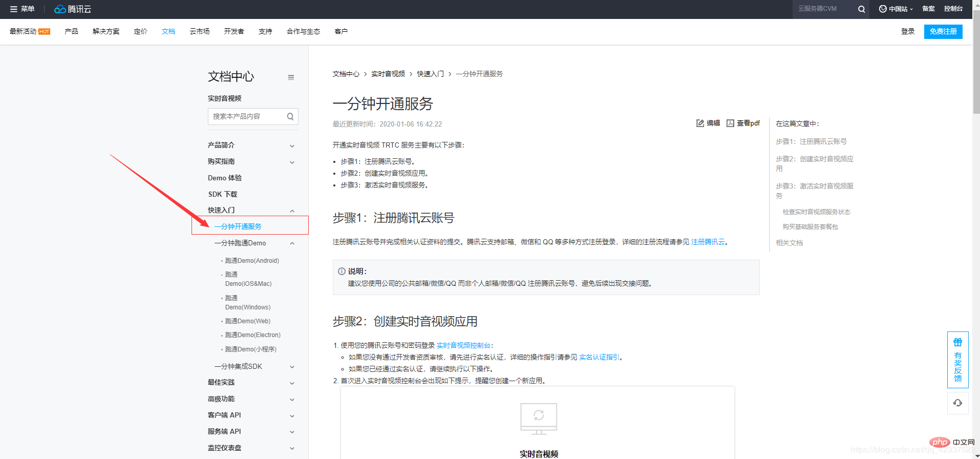980x459 pixels.
Task: Click the 中国站 region selector
Action: click(896, 9)
